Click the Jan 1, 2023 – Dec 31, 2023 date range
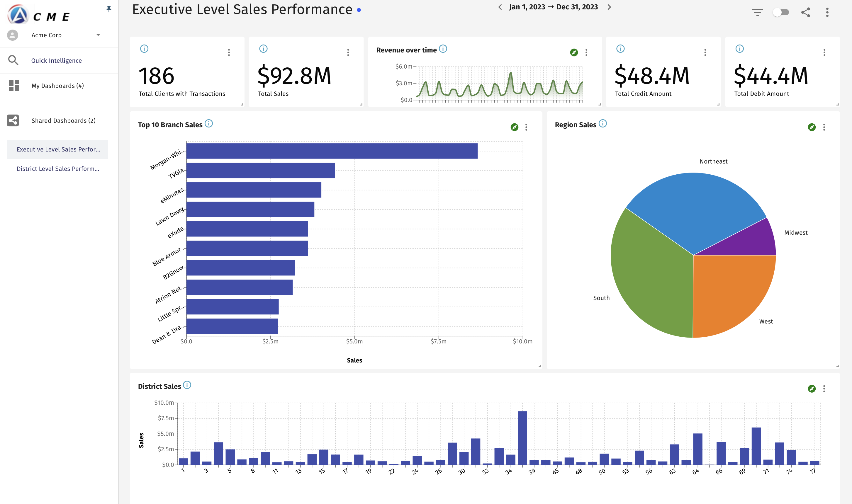This screenshot has width=852, height=504. (554, 7)
